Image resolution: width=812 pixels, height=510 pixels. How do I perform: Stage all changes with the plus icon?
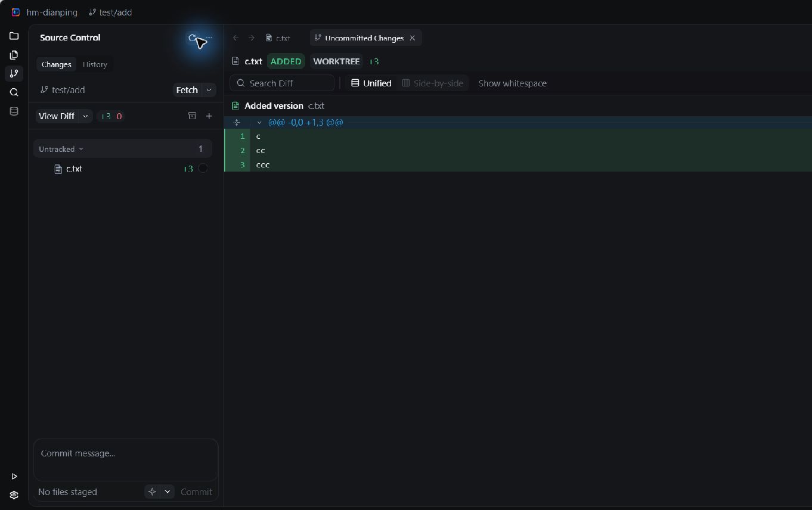[x=209, y=116]
